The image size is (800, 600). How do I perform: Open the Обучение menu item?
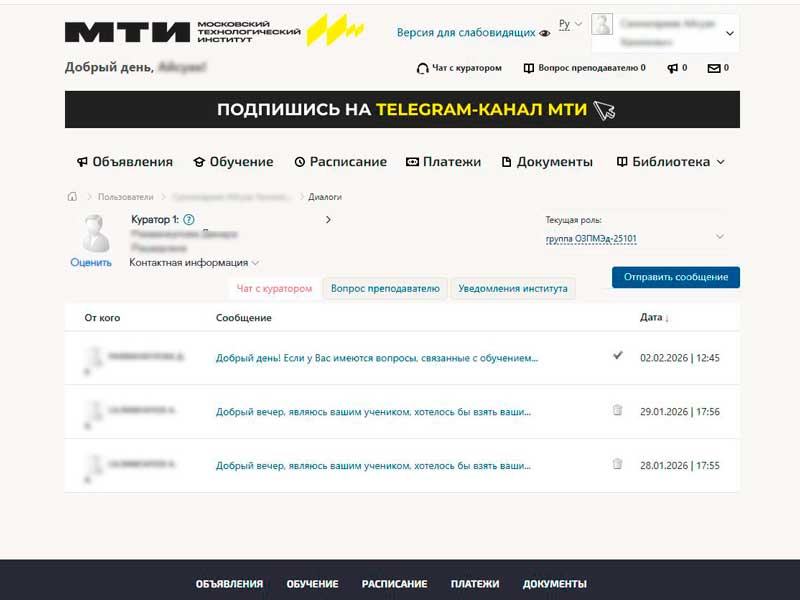234,162
